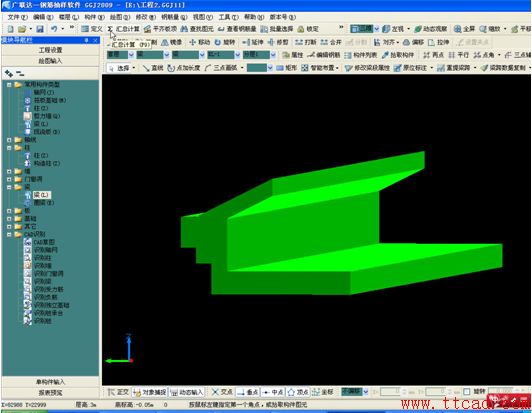
Task: Select 点加长度 drawing tool
Action: tap(184, 68)
